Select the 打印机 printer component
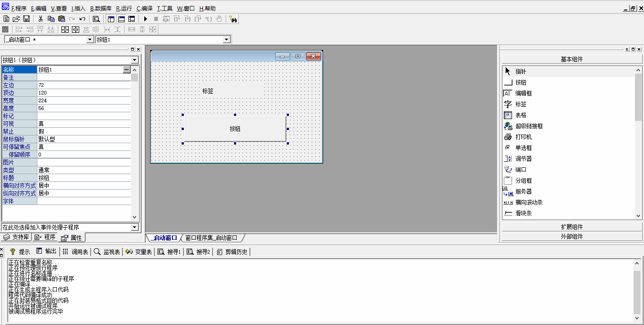Viewport: 644px width, 325px height. tap(523, 137)
